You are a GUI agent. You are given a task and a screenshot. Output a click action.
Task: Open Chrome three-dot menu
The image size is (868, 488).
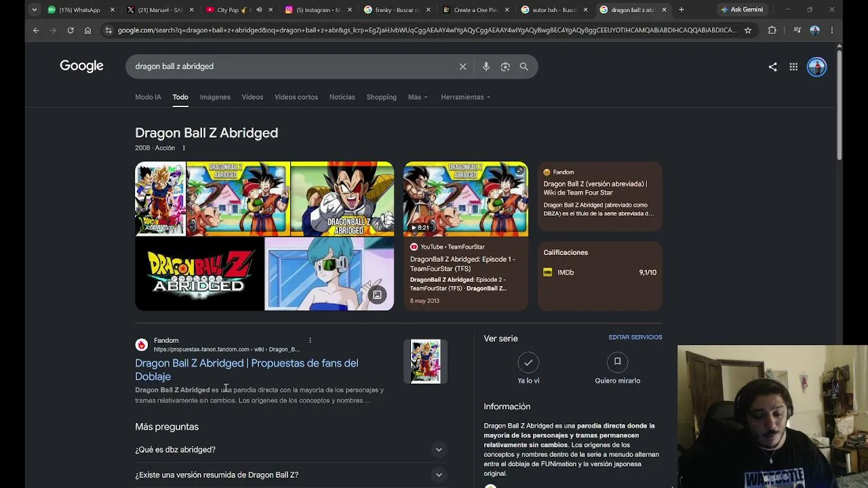click(832, 30)
